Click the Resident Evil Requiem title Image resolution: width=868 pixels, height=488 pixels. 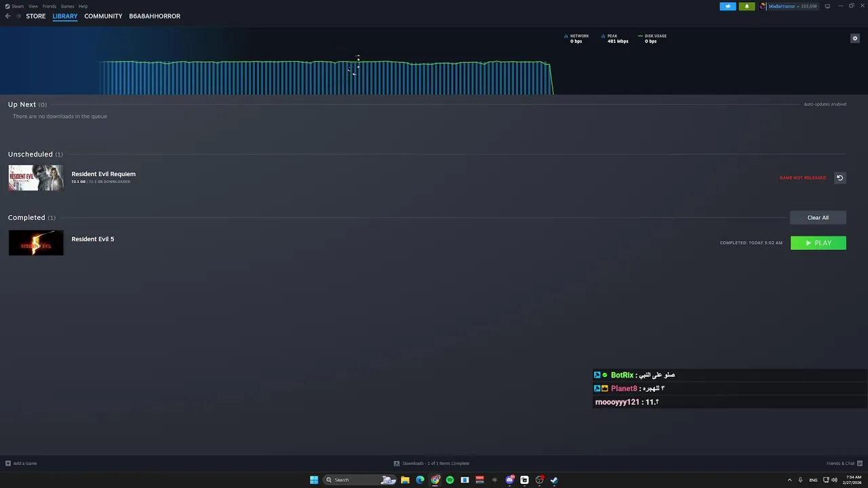(104, 174)
